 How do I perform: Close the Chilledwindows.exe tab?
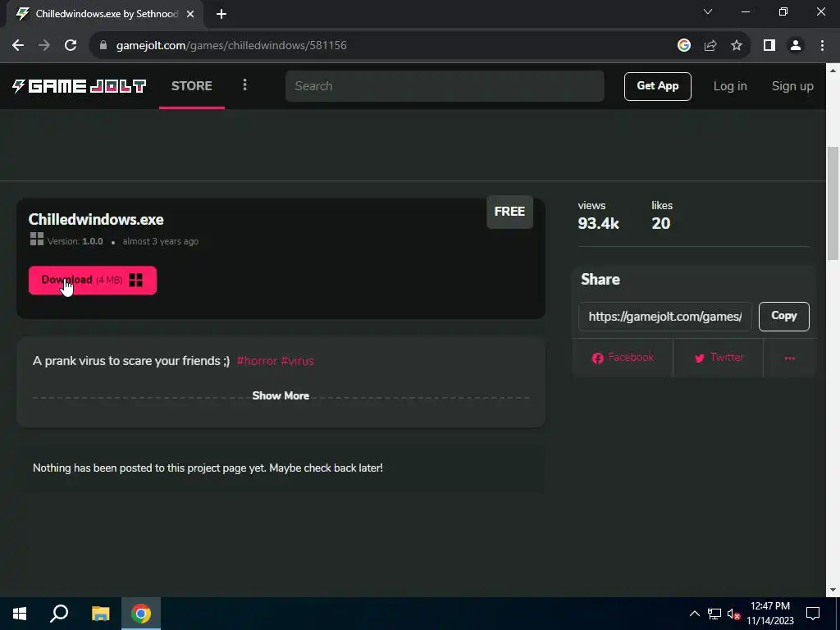[190, 14]
